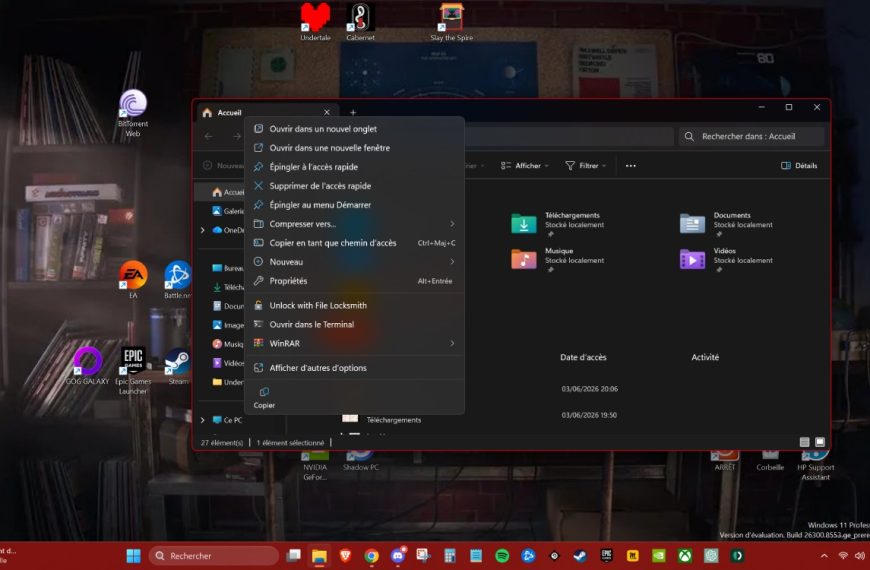Expand OneDrive tree node
The width and height of the screenshot is (870, 570).
(x=203, y=230)
